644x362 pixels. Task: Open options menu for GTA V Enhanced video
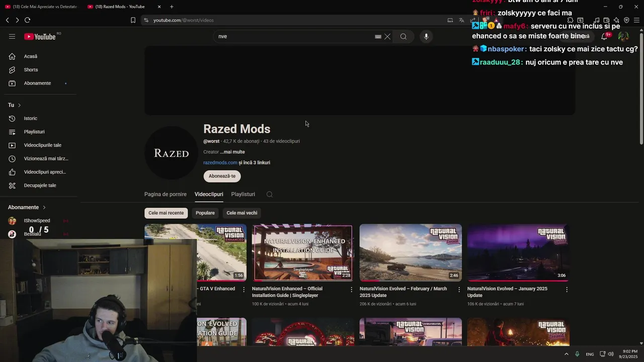click(x=244, y=290)
